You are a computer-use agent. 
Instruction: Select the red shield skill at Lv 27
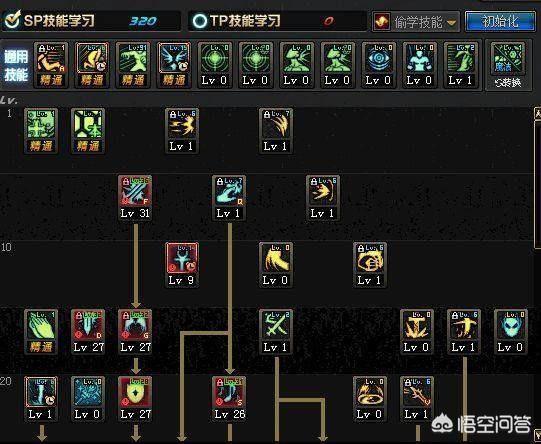pos(135,399)
